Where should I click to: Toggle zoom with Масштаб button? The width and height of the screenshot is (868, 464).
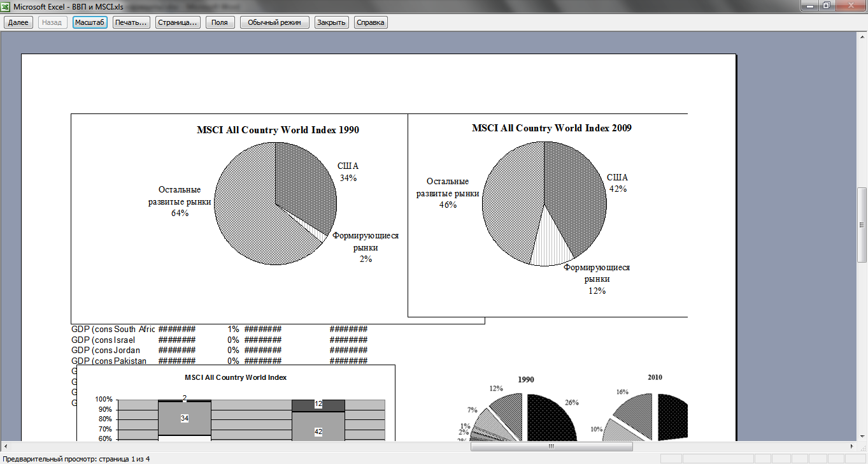pyautogui.click(x=90, y=22)
